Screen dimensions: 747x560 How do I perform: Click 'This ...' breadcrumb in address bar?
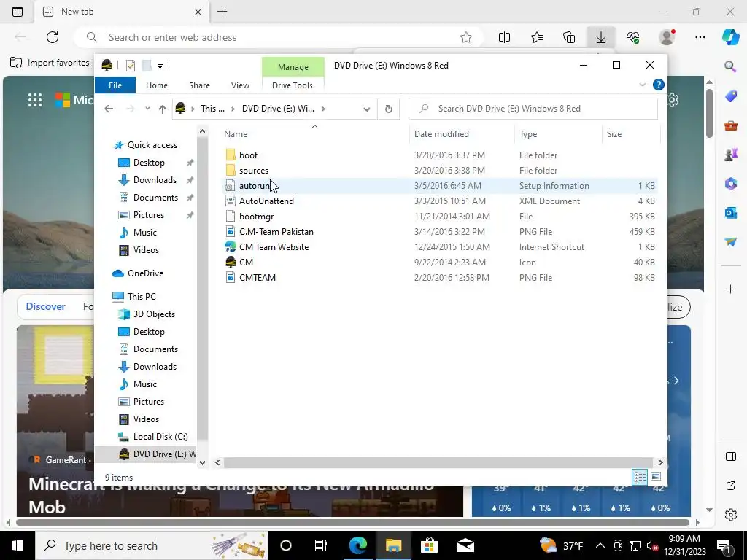click(212, 109)
